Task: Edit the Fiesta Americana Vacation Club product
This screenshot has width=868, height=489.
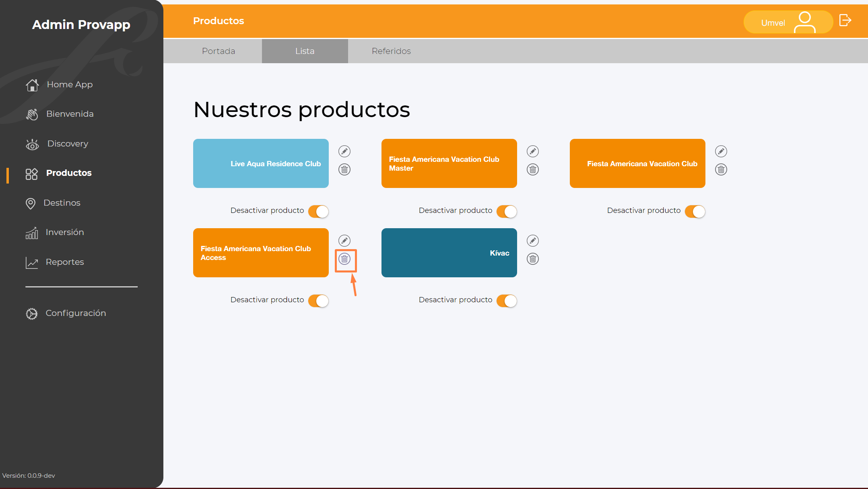Action: (x=721, y=151)
